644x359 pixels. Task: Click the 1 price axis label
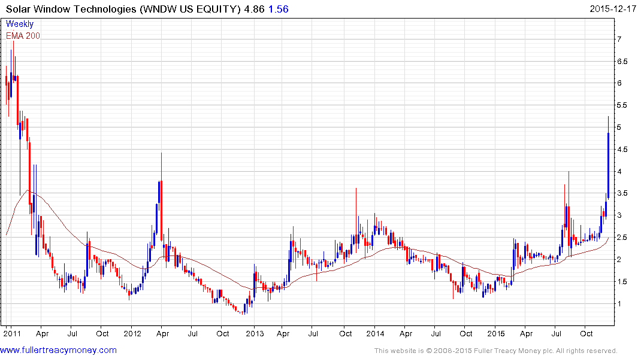[619, 304]
